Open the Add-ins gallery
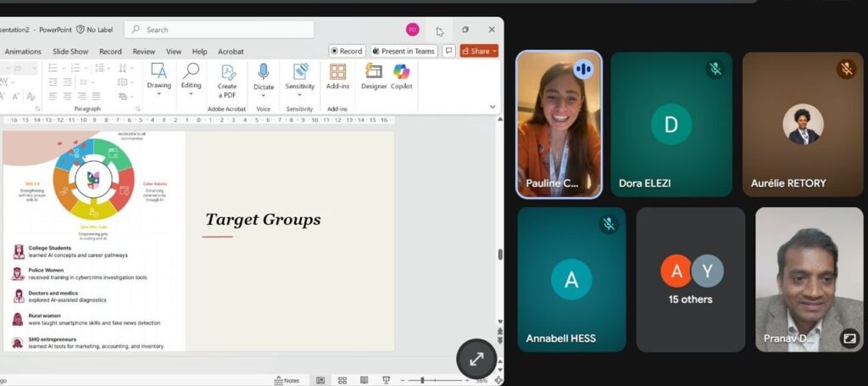The height and width of the screenshot is (386, 868). coord(337,77)
